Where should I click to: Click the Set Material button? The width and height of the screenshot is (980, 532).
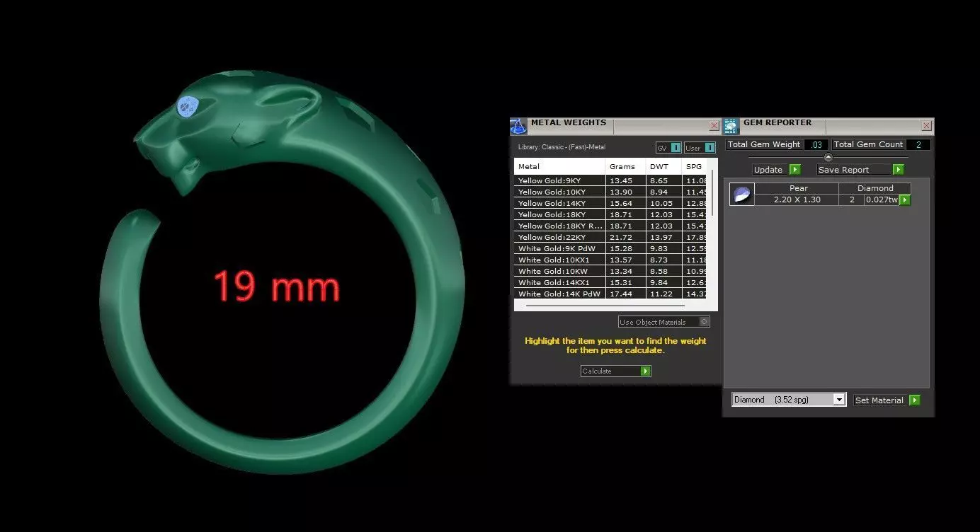point(887,400)
